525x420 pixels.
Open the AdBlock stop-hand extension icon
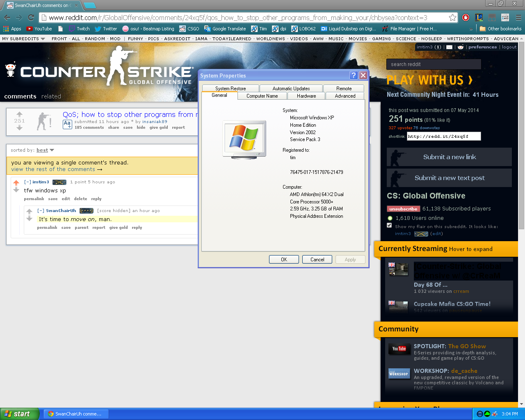466,18
